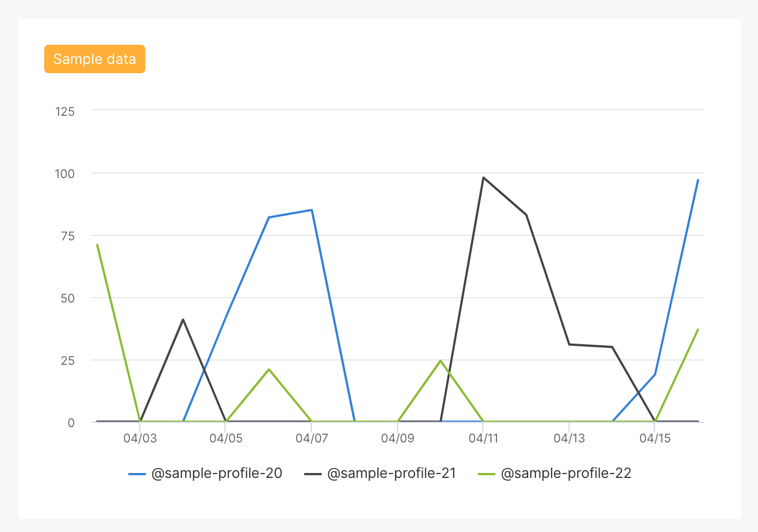Click the 04/15 axis label

656,438
